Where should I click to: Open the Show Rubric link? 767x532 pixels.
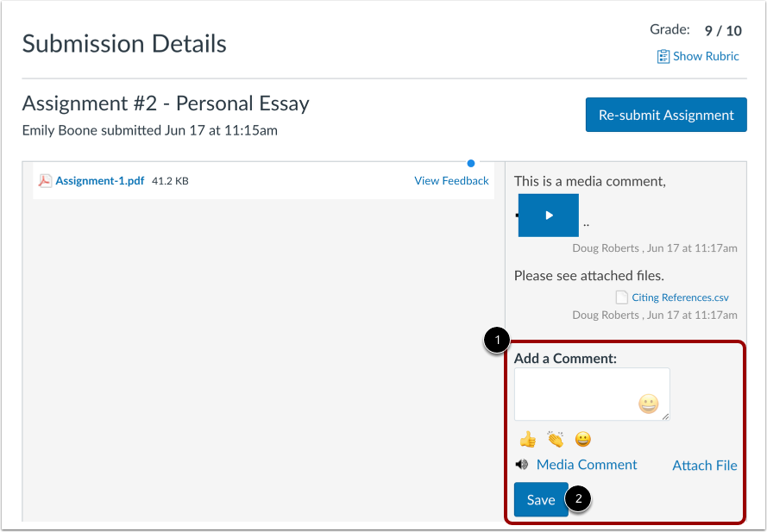[x=706, y=56]
